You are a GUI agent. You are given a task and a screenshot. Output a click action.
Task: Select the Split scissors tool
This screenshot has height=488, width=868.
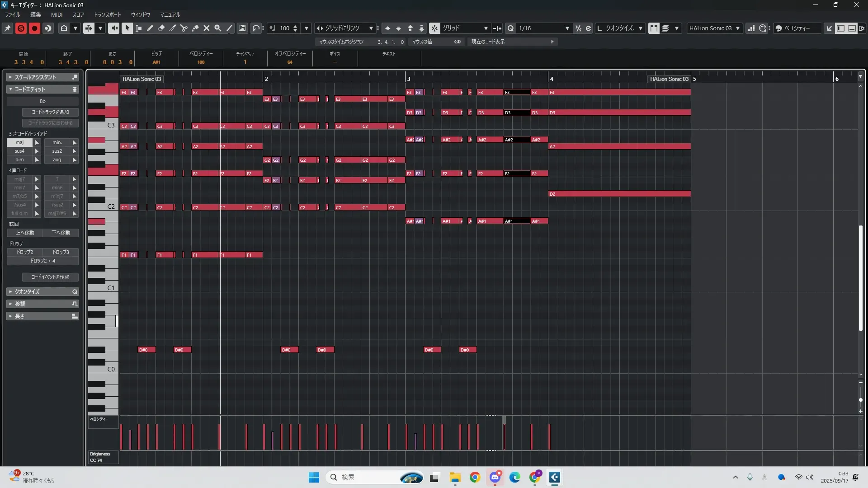pyautogui.click(x=184, y=28)
